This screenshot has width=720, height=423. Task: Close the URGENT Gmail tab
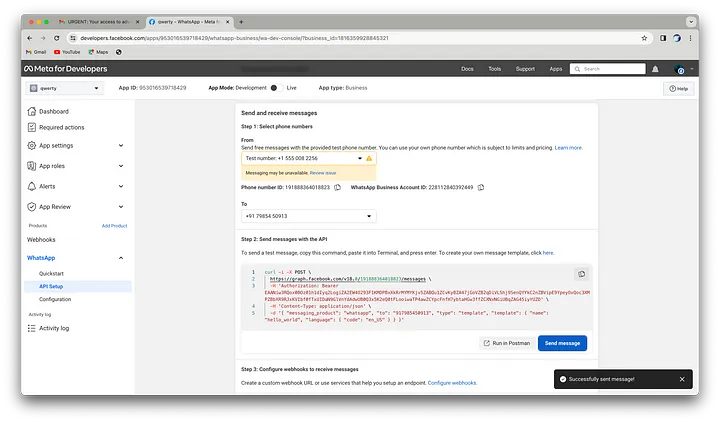[137, 22]
